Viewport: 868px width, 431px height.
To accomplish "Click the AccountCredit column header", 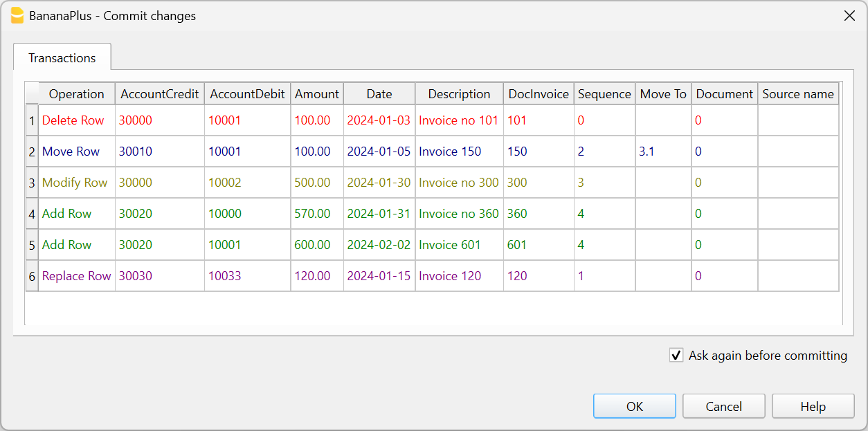I will click(160, 94).
